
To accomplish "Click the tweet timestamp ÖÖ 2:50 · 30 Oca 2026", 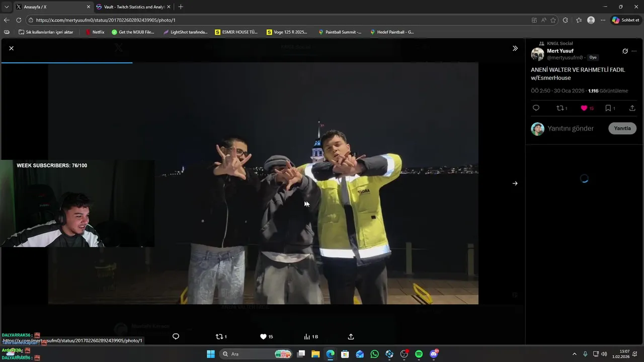I will pos(557,91).
